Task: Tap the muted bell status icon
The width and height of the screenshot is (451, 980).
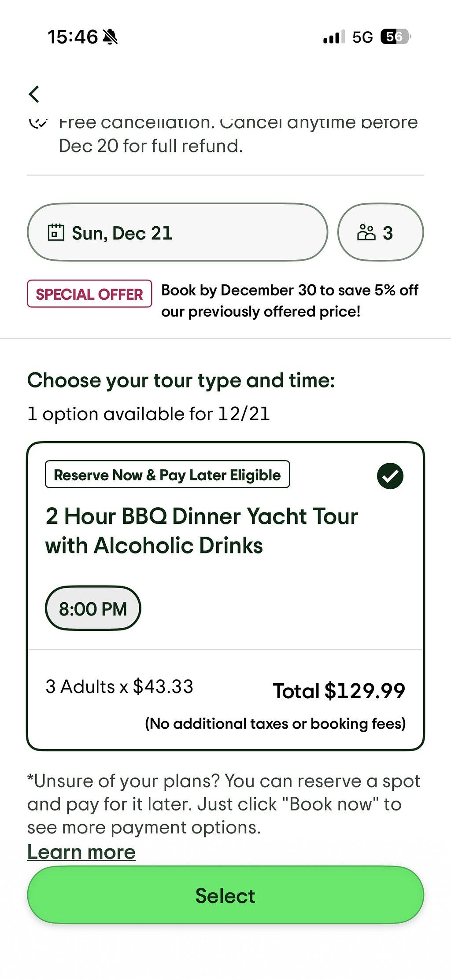Action: [110, 37]
